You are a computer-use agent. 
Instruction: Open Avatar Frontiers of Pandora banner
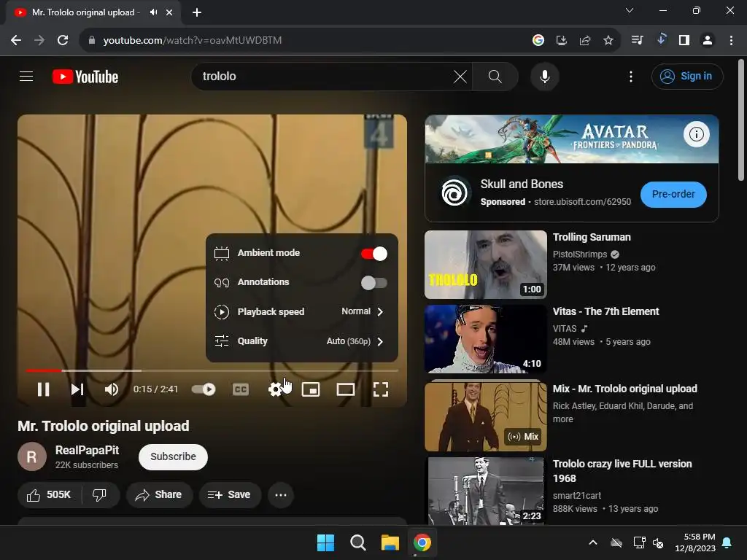[x=572, y=139]
